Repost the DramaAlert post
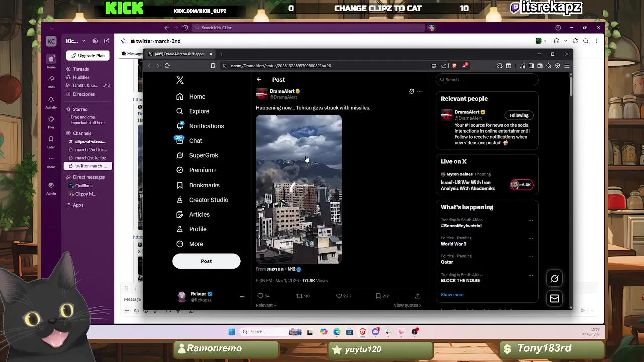The height and width of the screenshot is (362, 644). click(x=299, y=296)
